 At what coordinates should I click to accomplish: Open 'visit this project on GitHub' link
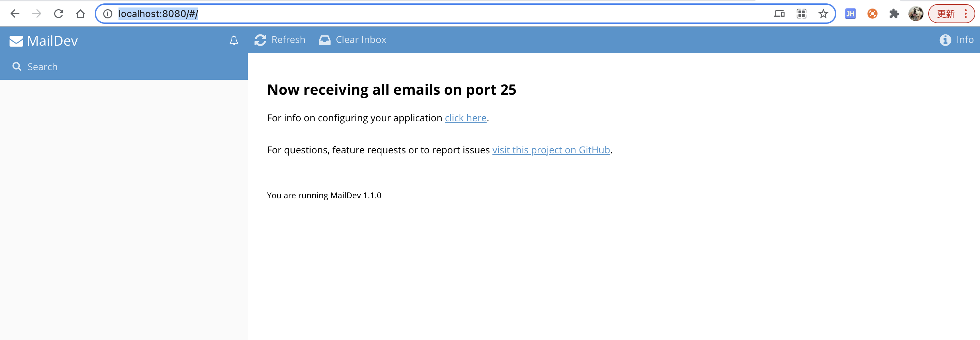(551, 150)
